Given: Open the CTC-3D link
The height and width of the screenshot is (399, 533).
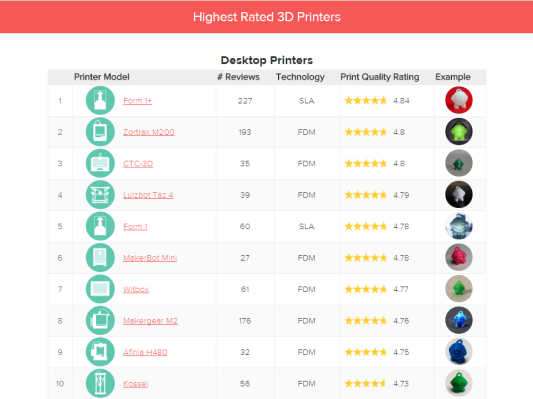Looking at the screenshot, I should click(138, 164).
